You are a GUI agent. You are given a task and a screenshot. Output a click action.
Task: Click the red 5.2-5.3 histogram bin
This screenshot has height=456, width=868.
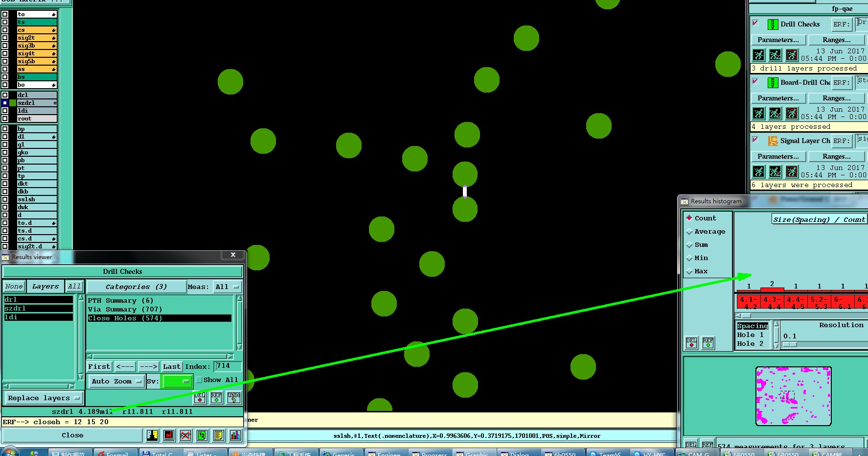point(820,302)
